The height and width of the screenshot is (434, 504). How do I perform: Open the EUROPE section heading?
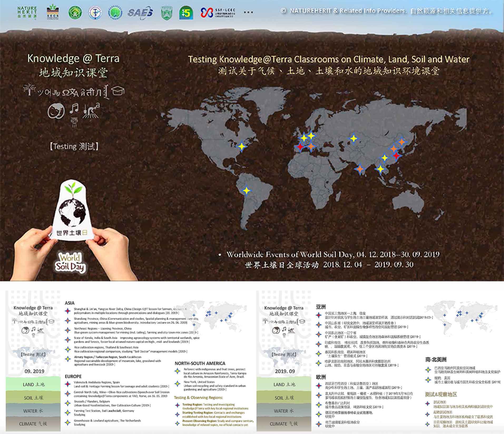pyautogui.click(x=73, y=376)
